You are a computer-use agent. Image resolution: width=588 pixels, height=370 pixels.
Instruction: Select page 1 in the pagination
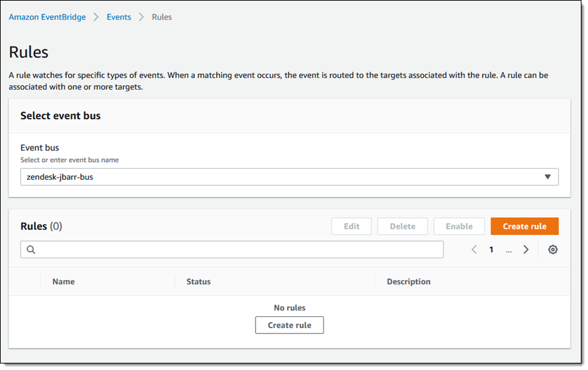pos(491,250)
